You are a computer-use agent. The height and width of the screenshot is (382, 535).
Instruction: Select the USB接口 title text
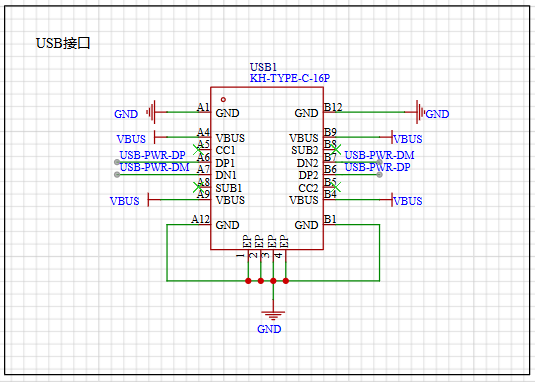pos(63,43)
